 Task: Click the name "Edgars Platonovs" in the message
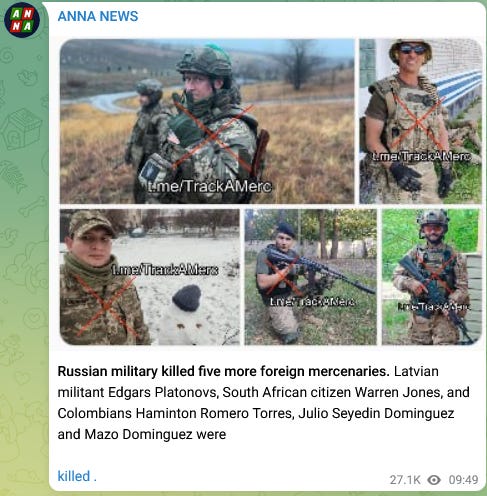(163, 392)
